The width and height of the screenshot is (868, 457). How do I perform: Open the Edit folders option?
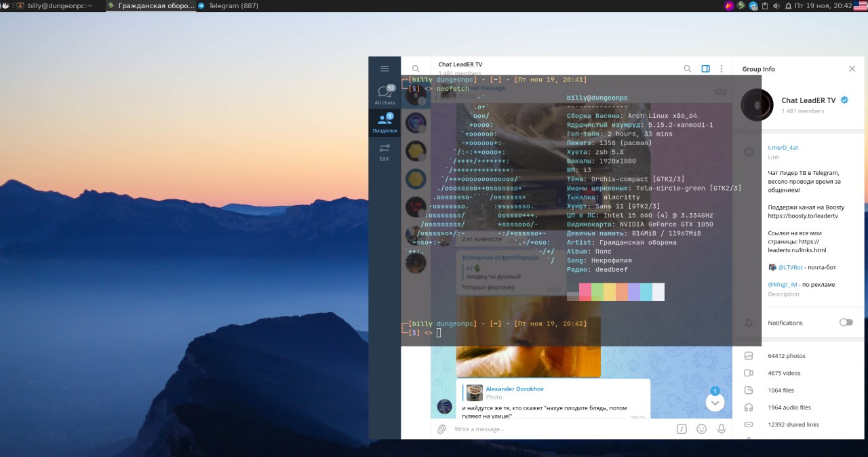pos(384,152)
